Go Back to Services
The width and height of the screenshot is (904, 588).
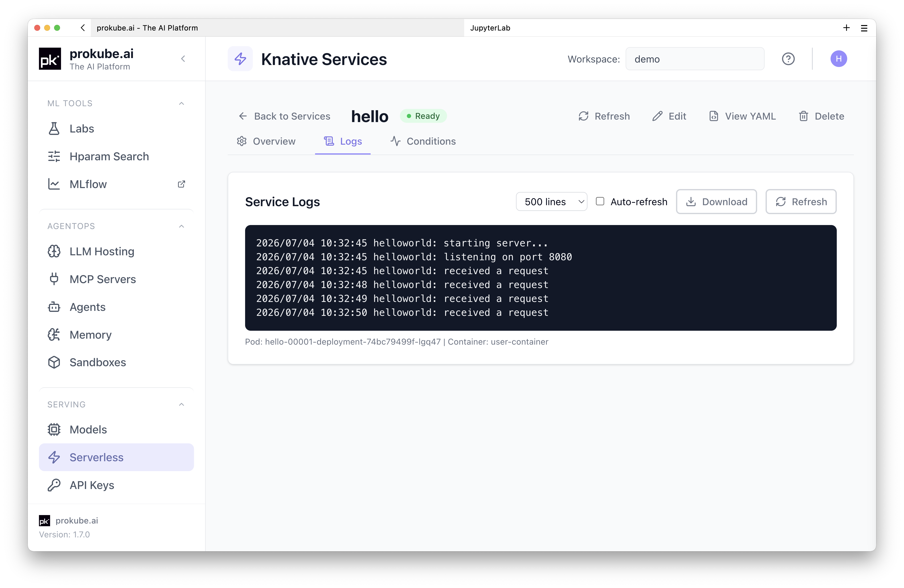(285, 116)
